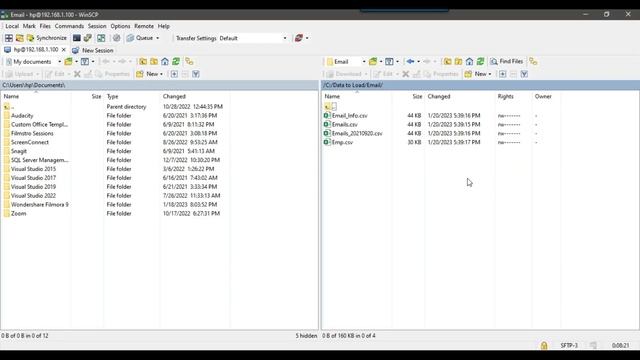
Task: Navigate back in remote panel
Action: [410, 62]
